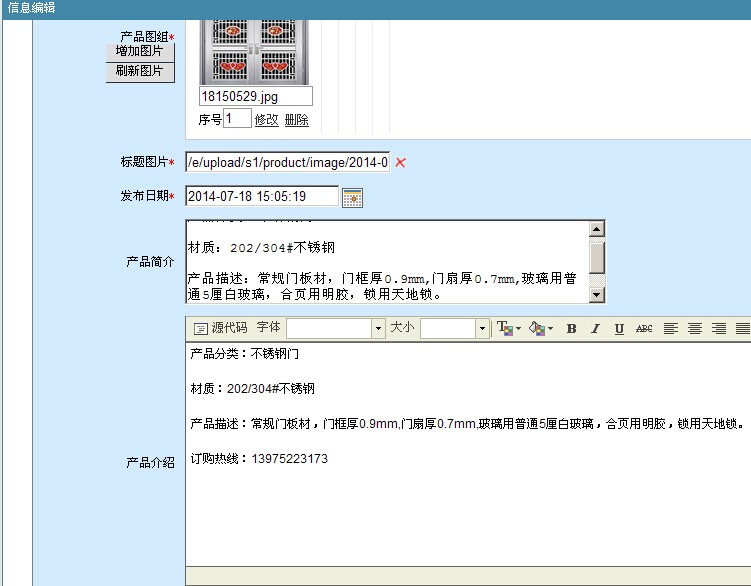Expand the background fill color picker

point(540,328)
